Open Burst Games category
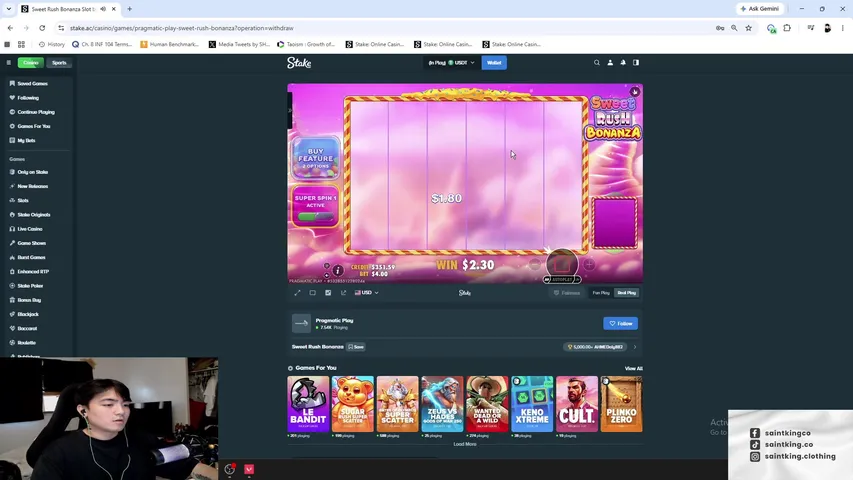 (x=31, y=257)
